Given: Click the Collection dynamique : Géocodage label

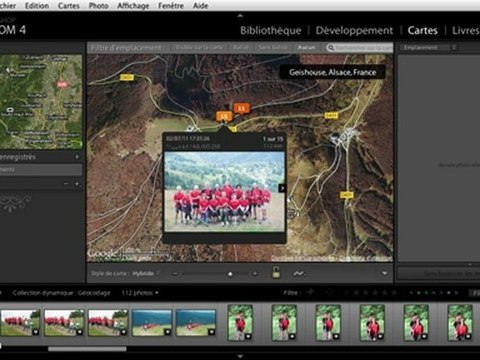Looking at the screenshot, I should coord(61,293).
